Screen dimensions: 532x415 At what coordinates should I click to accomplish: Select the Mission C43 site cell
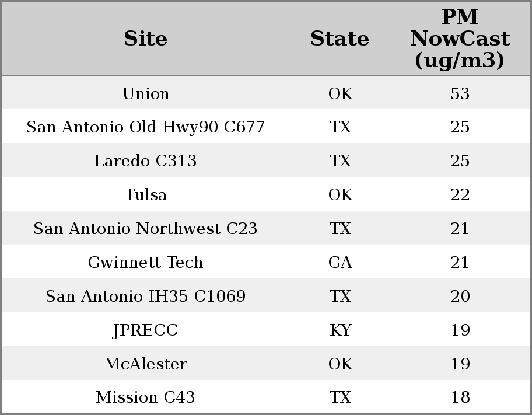pos(145,397)
